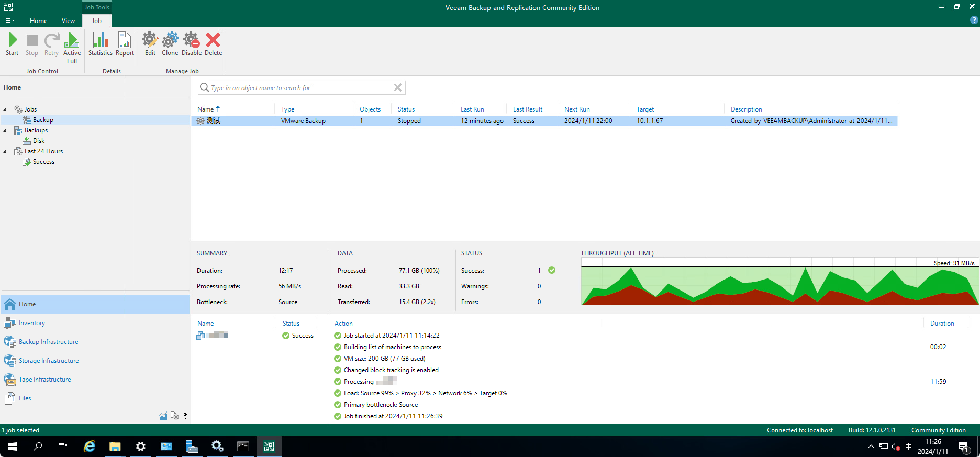
Task: Open the Help question mark icon
Action: coord(974,20)
